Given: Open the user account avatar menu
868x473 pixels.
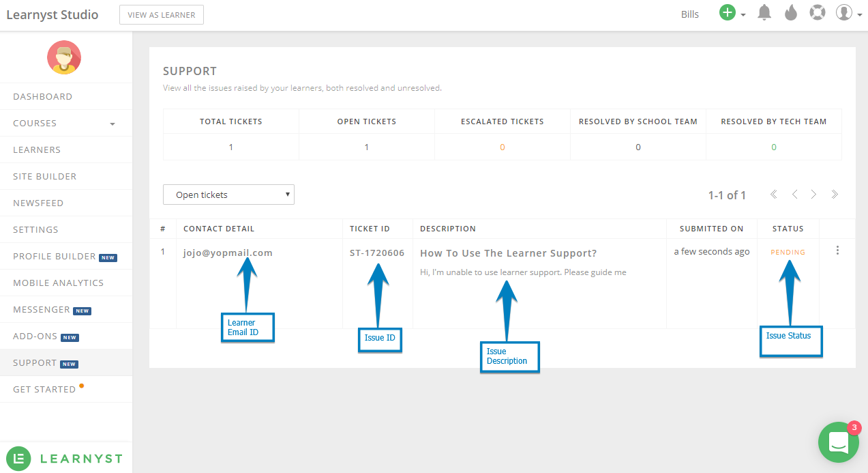Looking at the screenshot, I should [x=844, y=13].
